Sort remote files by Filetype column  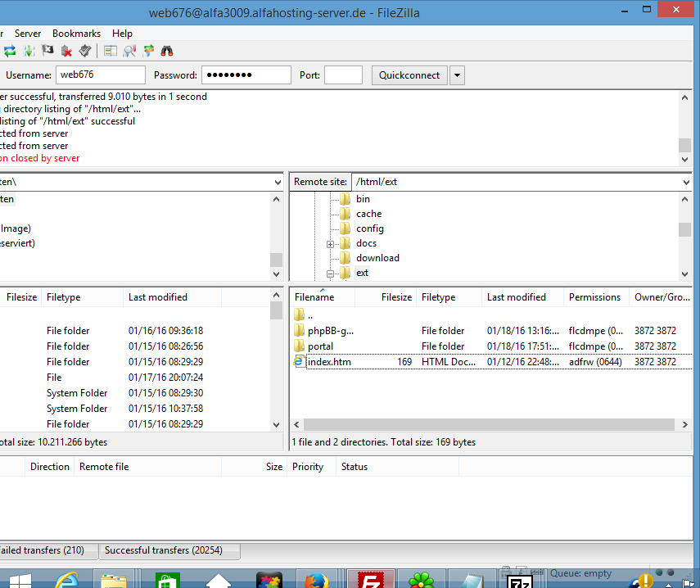point(449,297)
